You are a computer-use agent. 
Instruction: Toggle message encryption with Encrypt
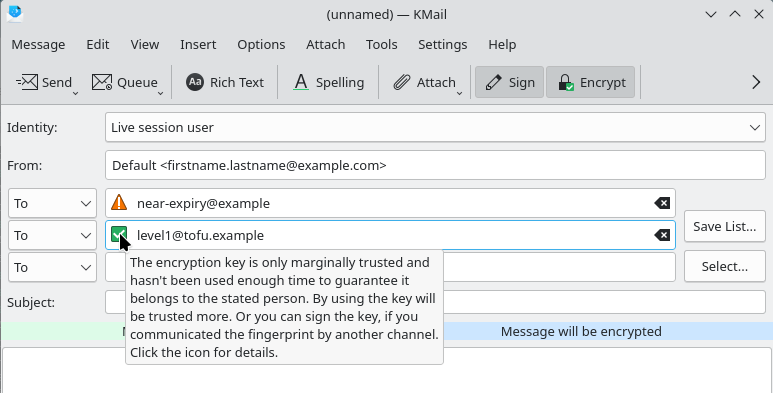point(591,82)
